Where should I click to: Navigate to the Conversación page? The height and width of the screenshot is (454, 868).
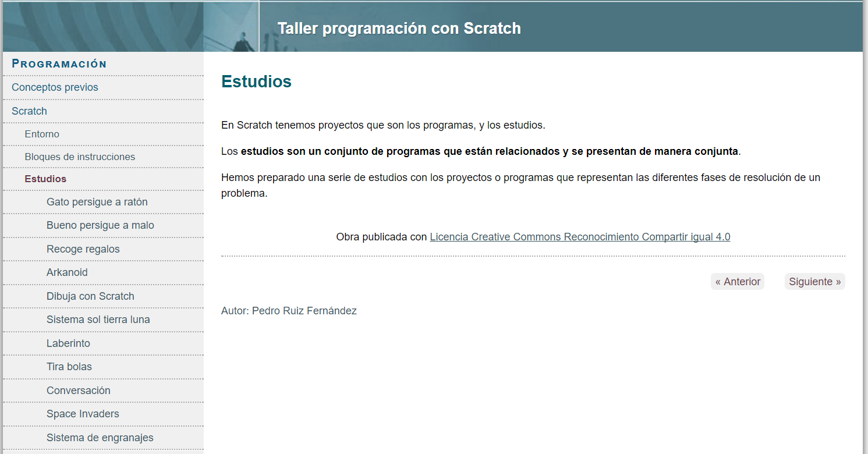point(79,391)
